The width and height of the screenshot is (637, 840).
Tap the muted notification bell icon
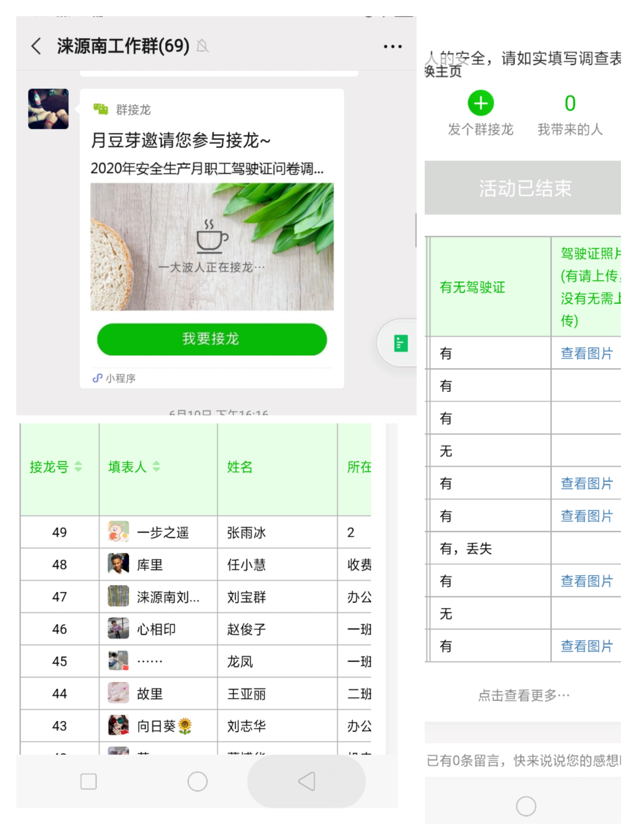[x=202, y=46]
